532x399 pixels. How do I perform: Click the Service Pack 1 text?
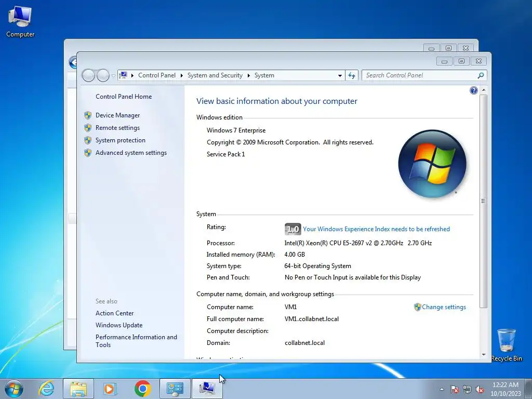coord(225,154)
